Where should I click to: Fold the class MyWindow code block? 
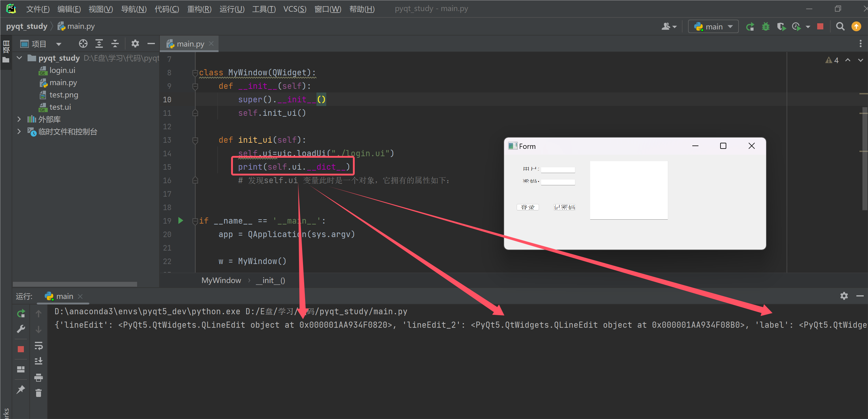[195, 73]
